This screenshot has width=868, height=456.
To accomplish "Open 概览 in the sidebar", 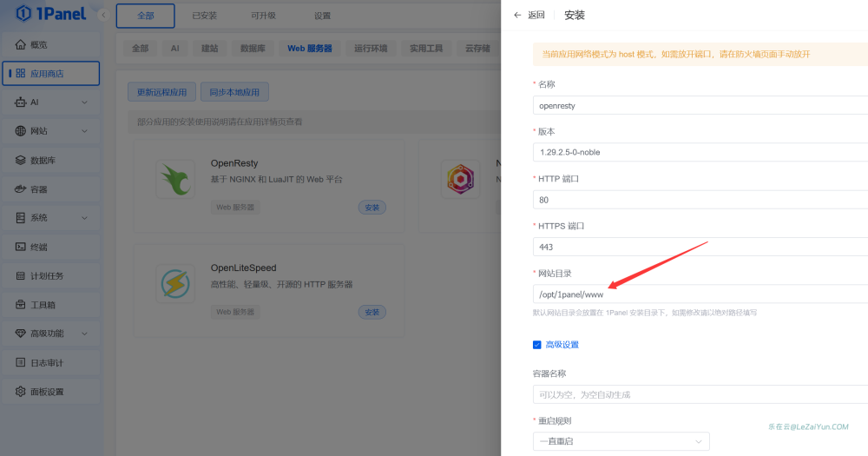I will point(51,44).
